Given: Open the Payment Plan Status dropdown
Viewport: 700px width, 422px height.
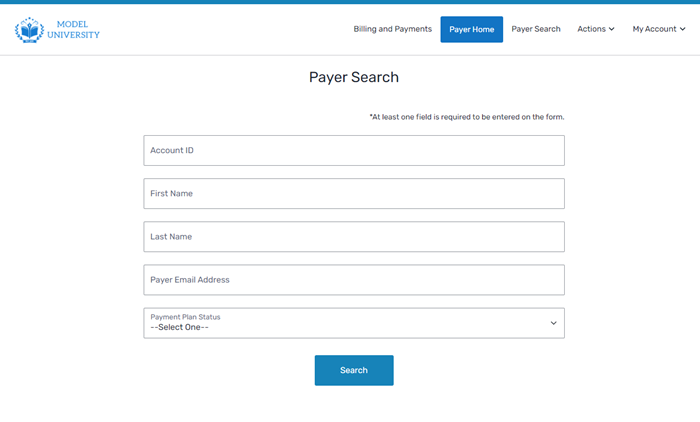Looking at the screenshot, I should [354, 323].
